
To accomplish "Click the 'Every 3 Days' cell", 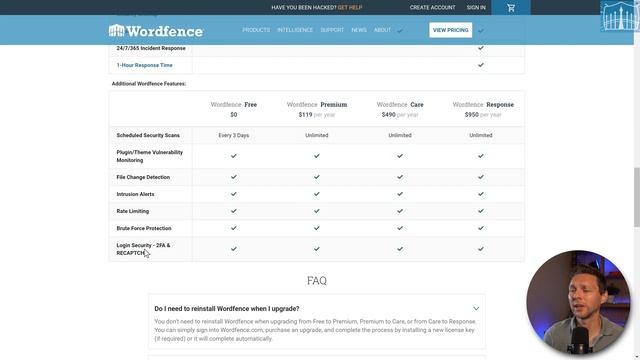I will tap(233, 135).
